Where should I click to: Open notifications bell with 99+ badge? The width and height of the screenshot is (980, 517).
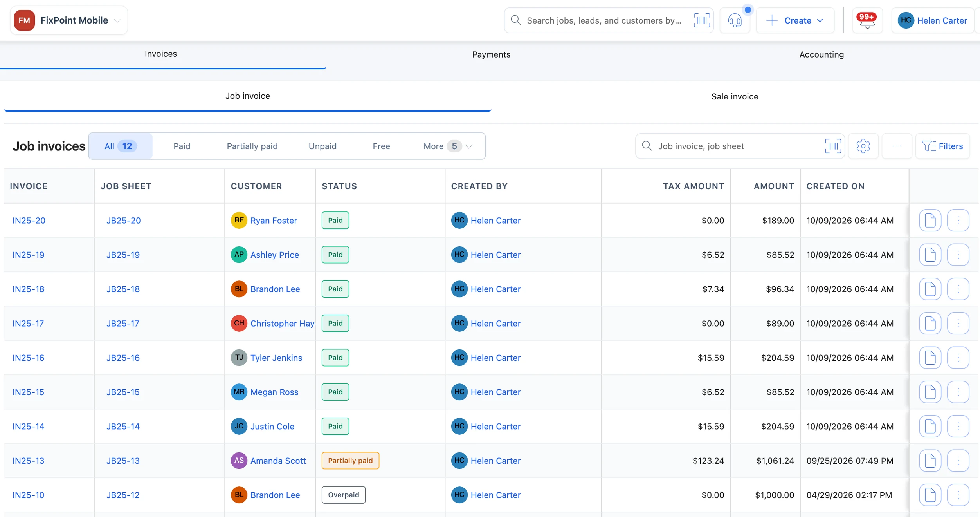click(x=867, y=20)
